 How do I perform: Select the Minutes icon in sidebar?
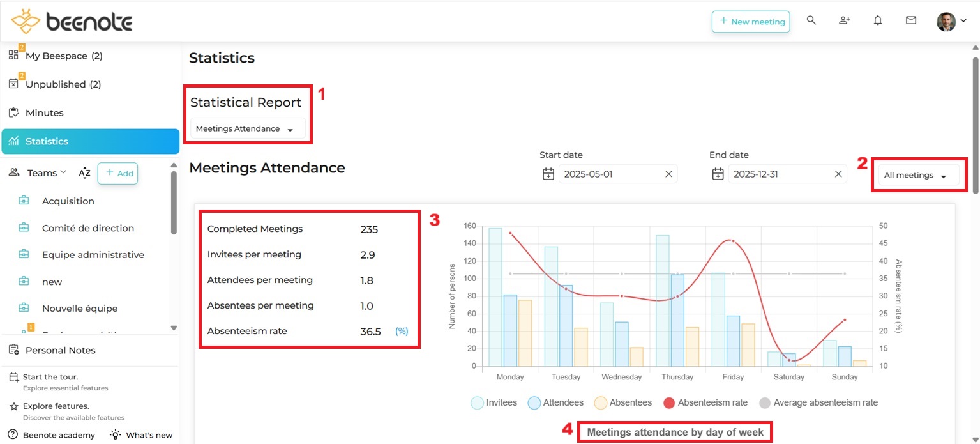(13, 112)
